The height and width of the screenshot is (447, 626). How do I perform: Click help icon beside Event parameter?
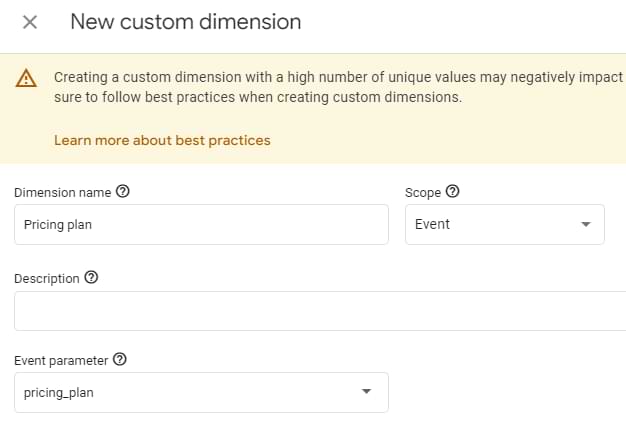(120, 360)
